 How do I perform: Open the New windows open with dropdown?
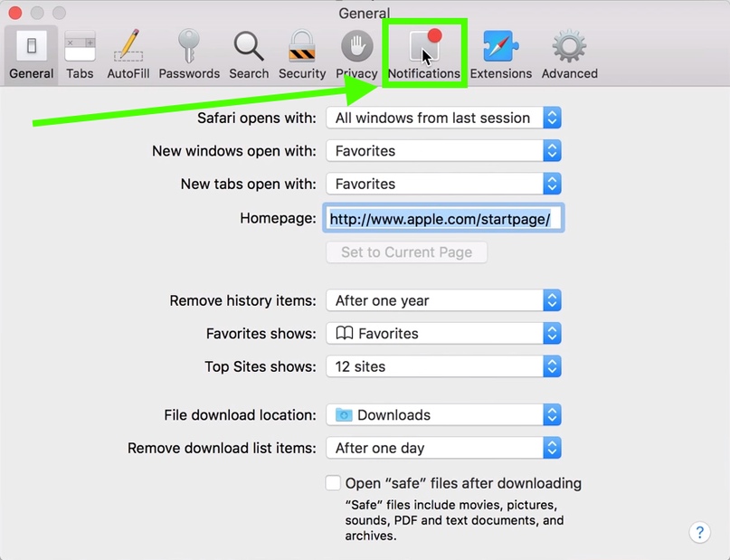click(x=443, y=151)
